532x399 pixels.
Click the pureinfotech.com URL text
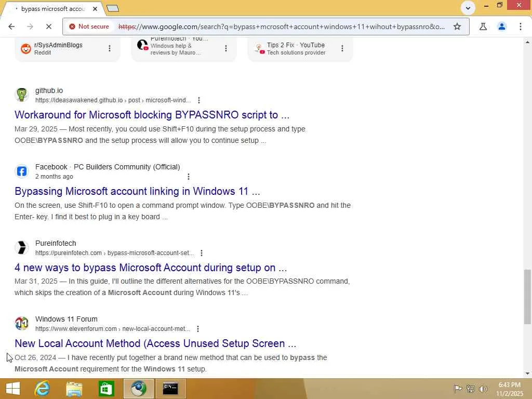[115, 253]
